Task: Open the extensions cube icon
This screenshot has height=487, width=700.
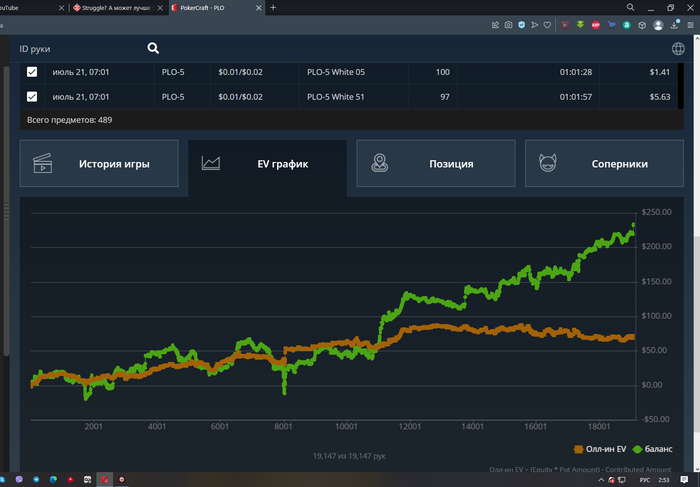Action: click(642, 25)
